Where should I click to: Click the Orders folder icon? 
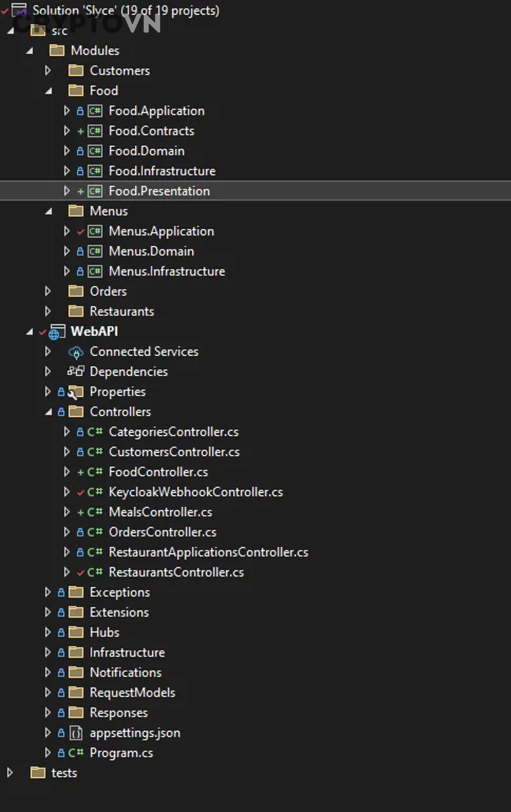(x=76, y=291)
